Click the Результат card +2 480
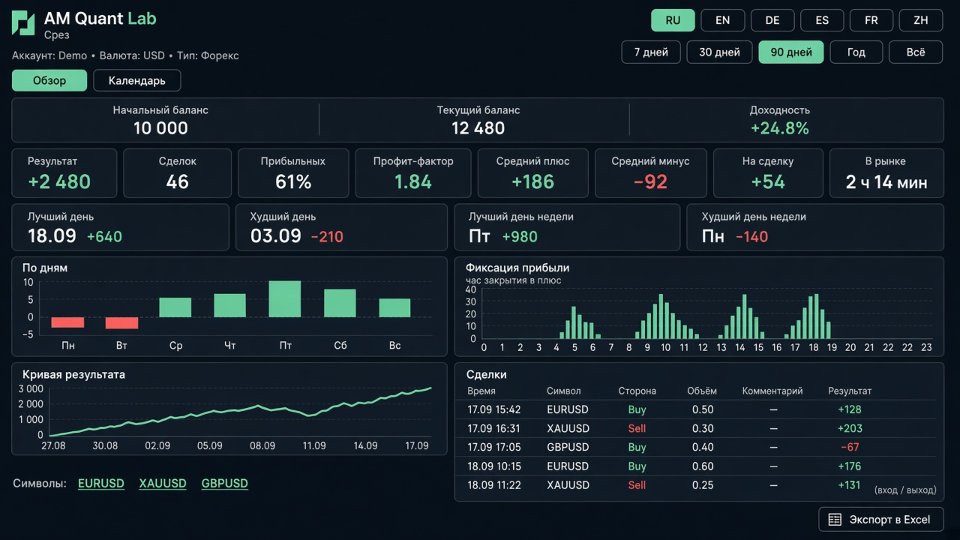Screen dimensions: 960x540 [x=64, y=173]
